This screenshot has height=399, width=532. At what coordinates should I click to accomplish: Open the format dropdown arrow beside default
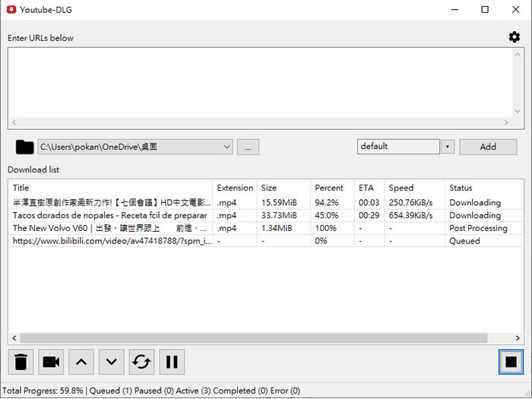[447, 147]
